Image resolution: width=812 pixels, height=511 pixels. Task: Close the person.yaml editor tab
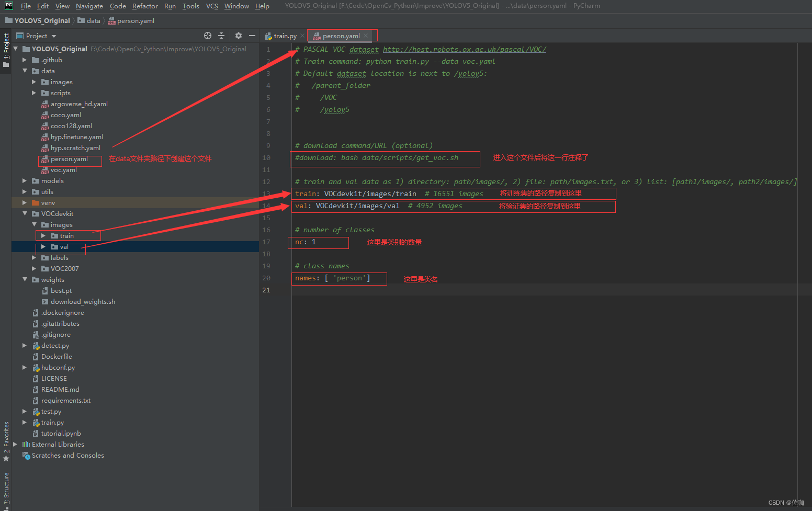[366, 36]
